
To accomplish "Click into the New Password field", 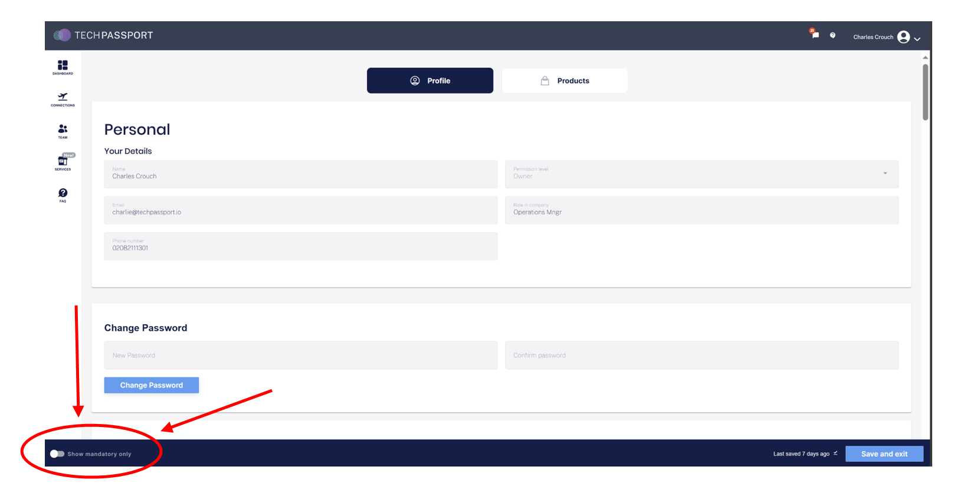I will (300, 356).
